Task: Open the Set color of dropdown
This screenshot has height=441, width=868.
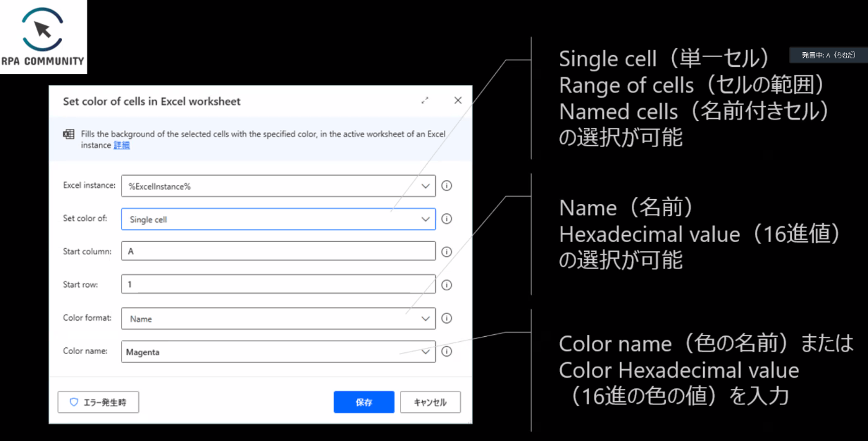Action: (x=278, y=219)
